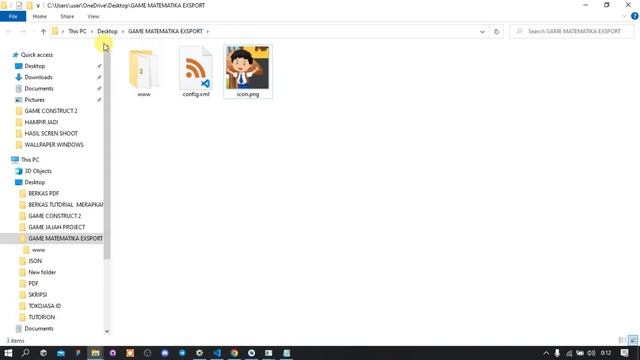Screen dimensions: 640x360
Task: Expand the chevron after Desktop in breadcrumb
Action: tap(122, 31)
